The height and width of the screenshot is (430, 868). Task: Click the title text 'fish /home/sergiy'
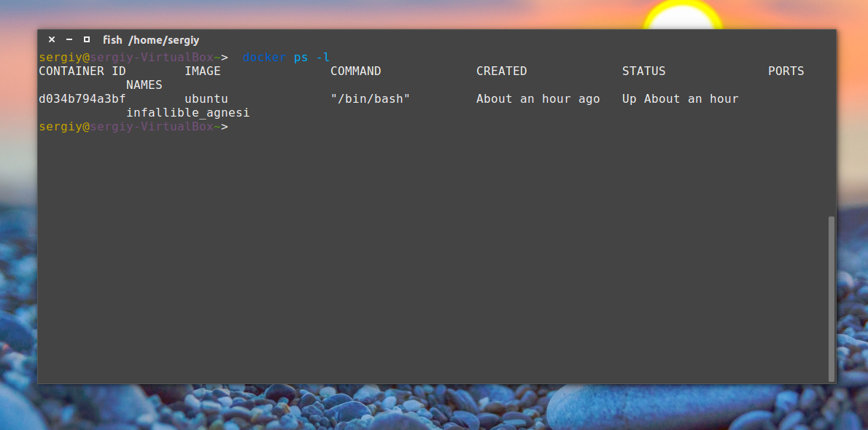pyautogui.click(x=150, y=40)
